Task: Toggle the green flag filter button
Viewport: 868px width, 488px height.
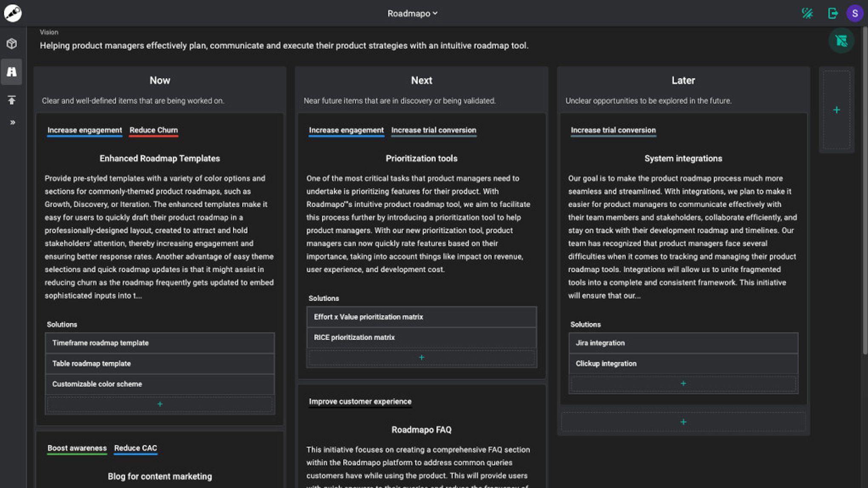Action: 841,41
